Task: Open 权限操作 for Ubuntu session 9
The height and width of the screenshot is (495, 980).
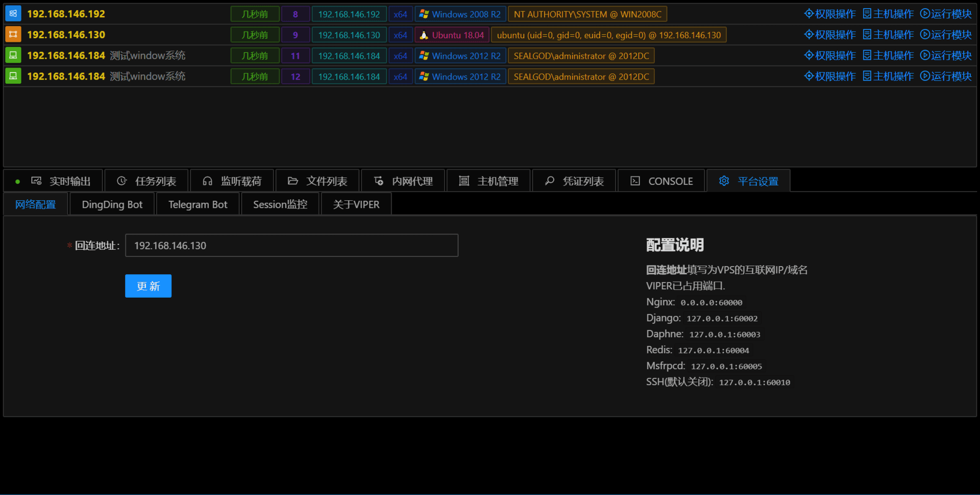Action: coord(829,35)
